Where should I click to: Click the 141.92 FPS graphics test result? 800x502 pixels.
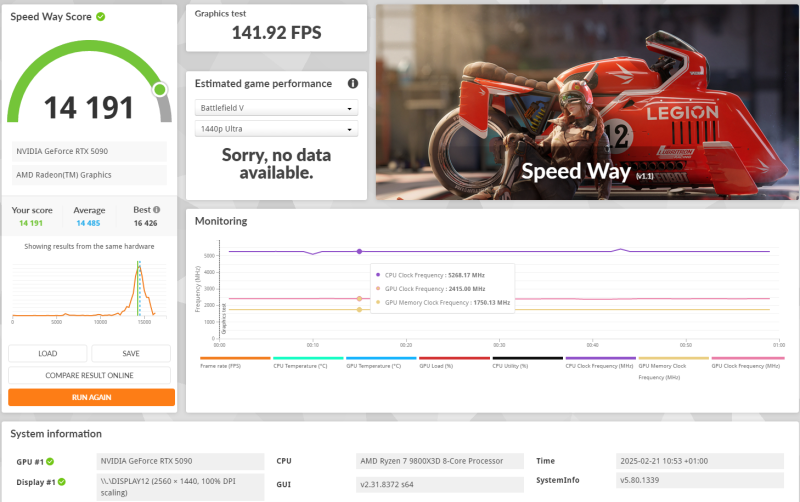(277, 33)
